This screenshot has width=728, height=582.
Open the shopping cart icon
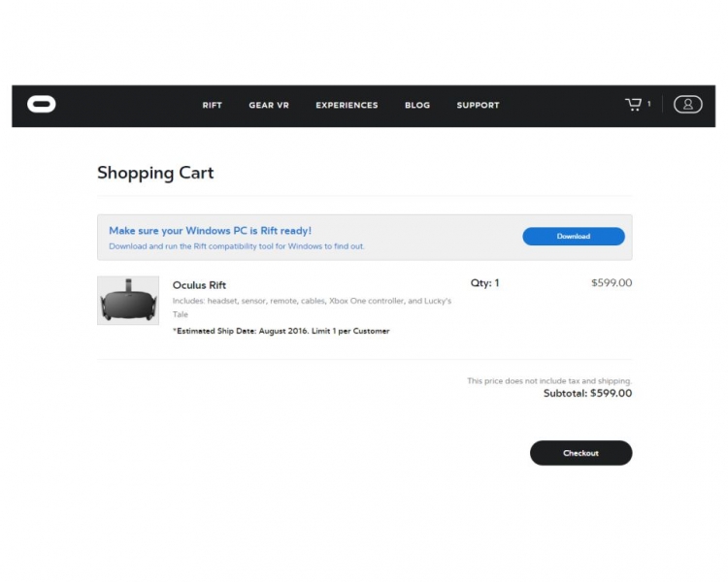coord(634,105)
